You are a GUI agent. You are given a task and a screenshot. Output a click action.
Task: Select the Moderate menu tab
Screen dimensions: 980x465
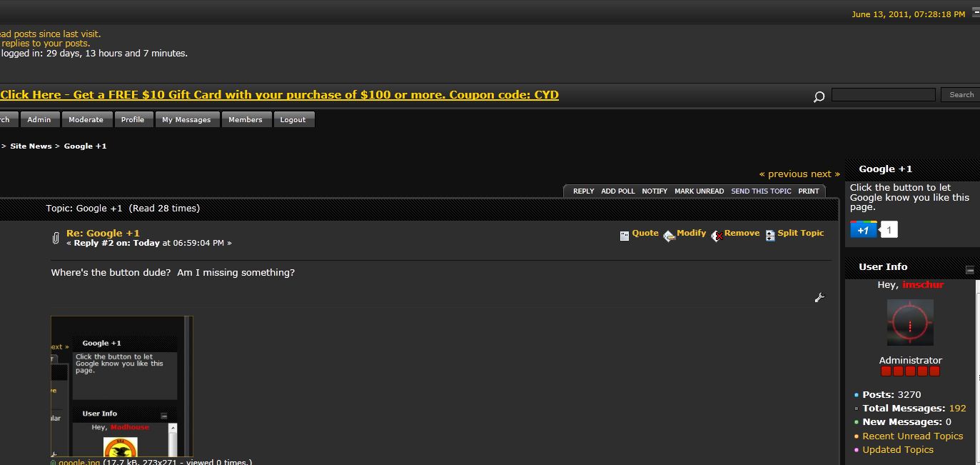86,120
